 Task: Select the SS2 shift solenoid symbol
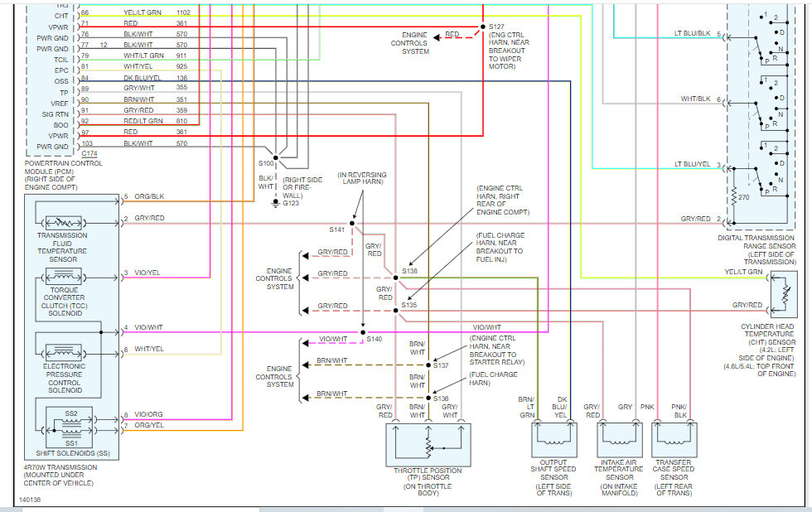tap(71, 419)
